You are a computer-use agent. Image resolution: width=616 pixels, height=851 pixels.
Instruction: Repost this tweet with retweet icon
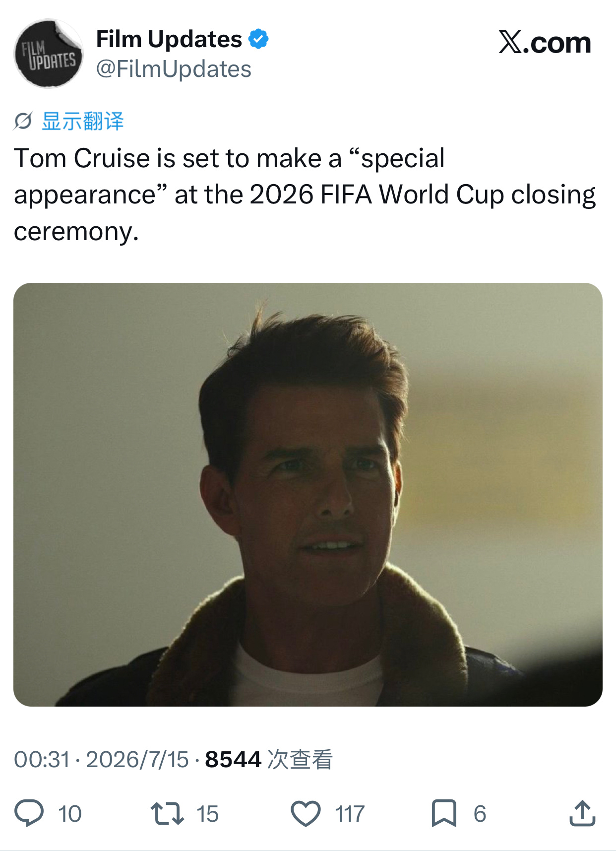[167, 814]
